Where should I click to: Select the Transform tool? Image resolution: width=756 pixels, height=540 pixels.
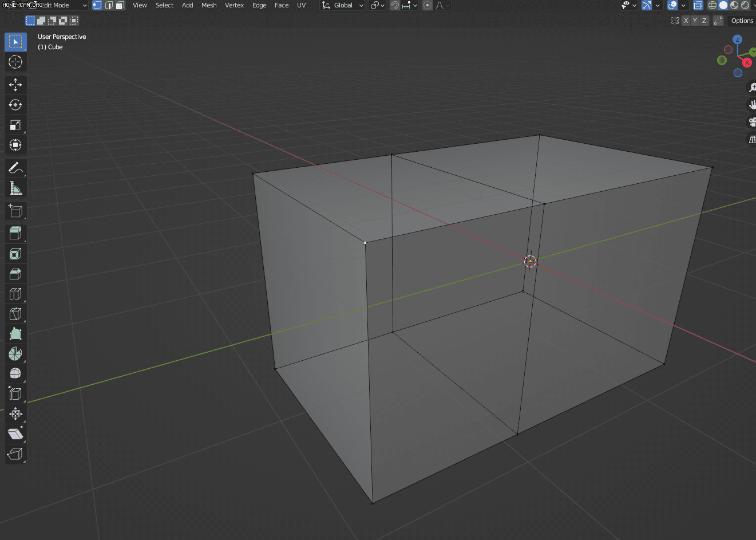tap(15, 145)
